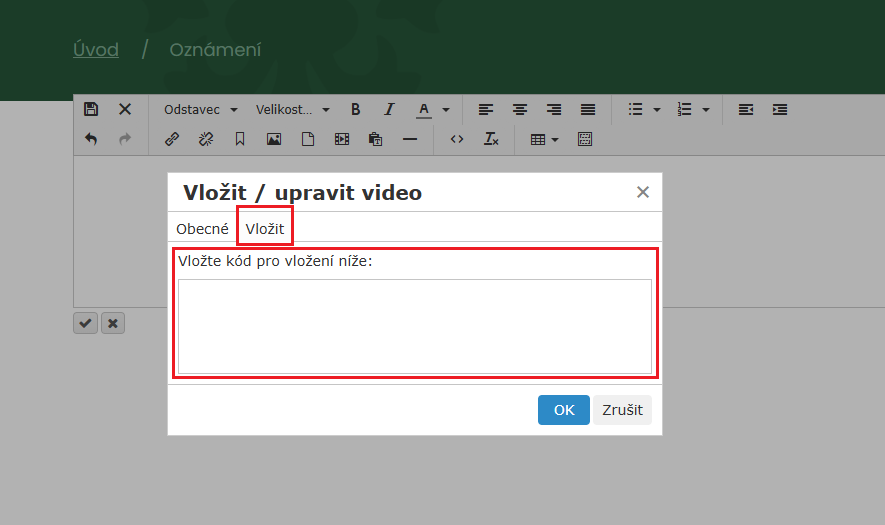This screenshot has width=885, height=525.
Task: Open the Odstavec paragraph format dropdown
Action: pyautogui.click(x=201, y=109)
